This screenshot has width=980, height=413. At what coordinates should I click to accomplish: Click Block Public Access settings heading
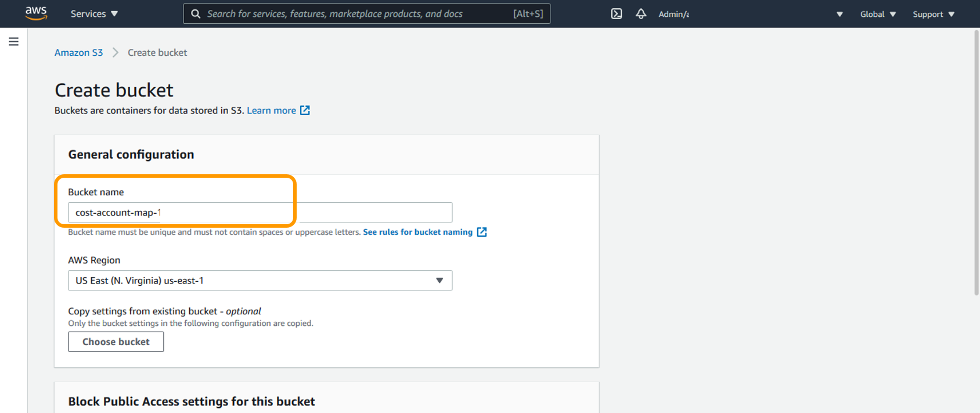[x=192, y=401]
